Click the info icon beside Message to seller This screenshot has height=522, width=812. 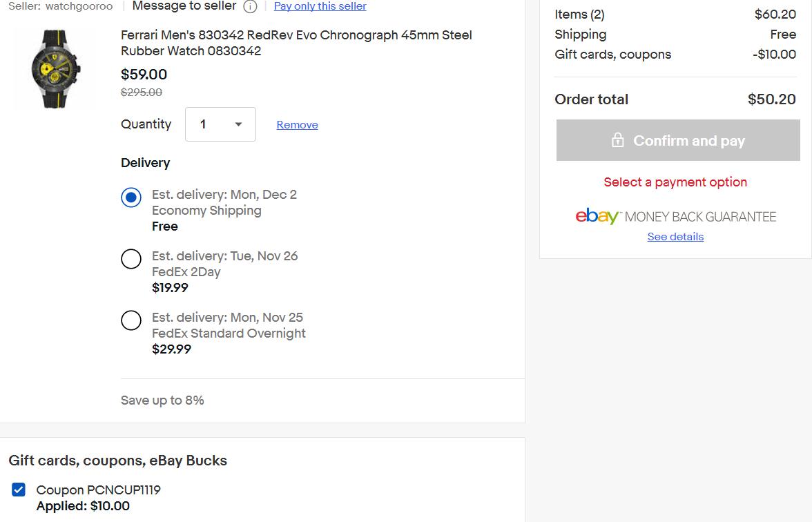(250, 6)
